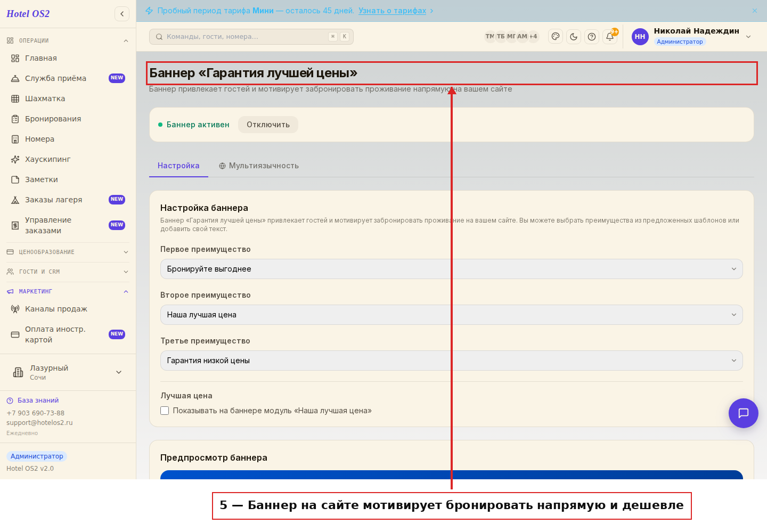
Task: Click the Заметки icon in the sidebar
Action: [15, 179]
